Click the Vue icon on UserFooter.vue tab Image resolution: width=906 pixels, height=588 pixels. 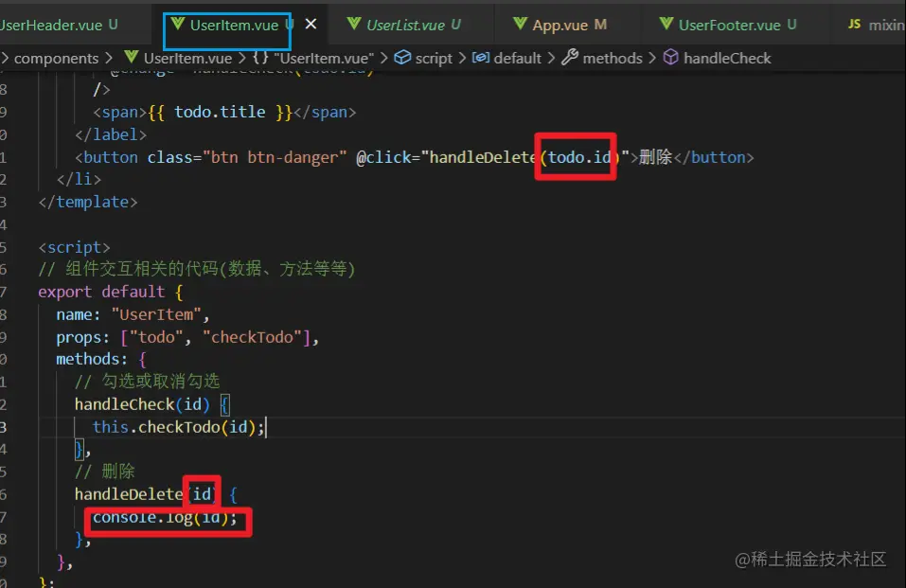[666, 24]
